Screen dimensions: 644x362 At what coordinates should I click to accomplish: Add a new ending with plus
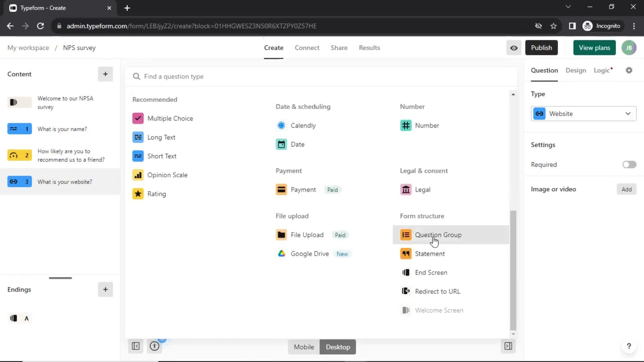point(105,289)
